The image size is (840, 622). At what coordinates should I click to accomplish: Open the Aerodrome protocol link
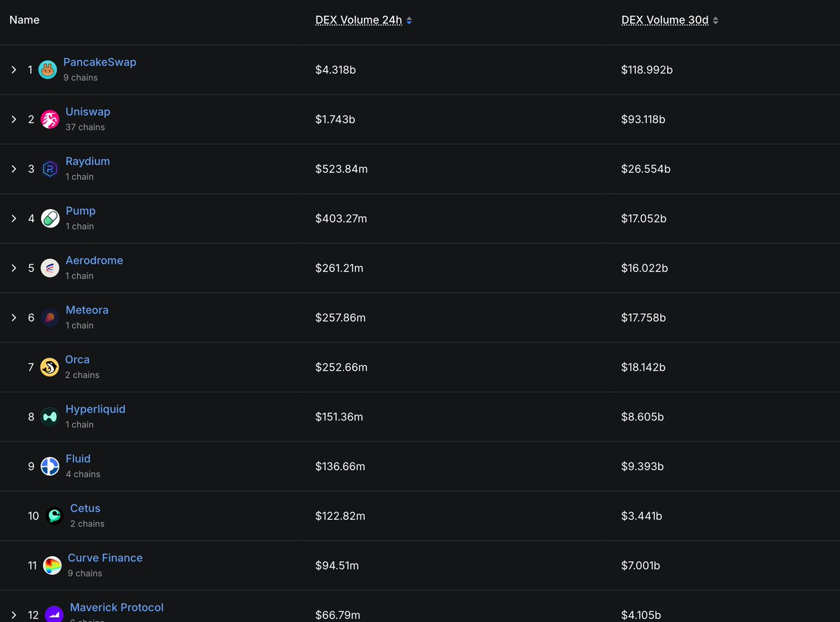point(94,260)
